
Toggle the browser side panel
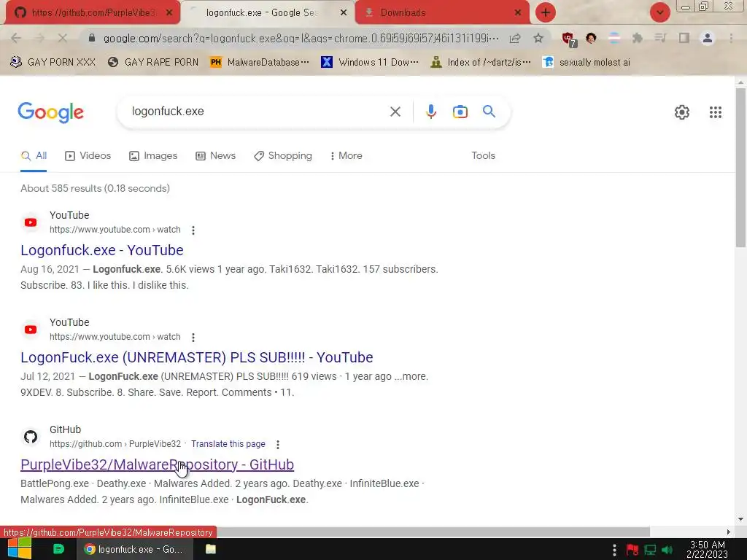(684, 38)
